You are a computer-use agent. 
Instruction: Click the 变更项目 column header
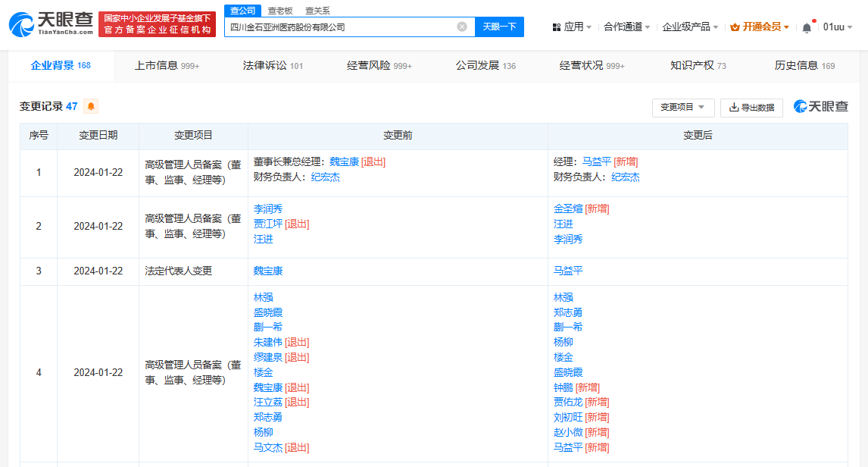coord(193,135)
